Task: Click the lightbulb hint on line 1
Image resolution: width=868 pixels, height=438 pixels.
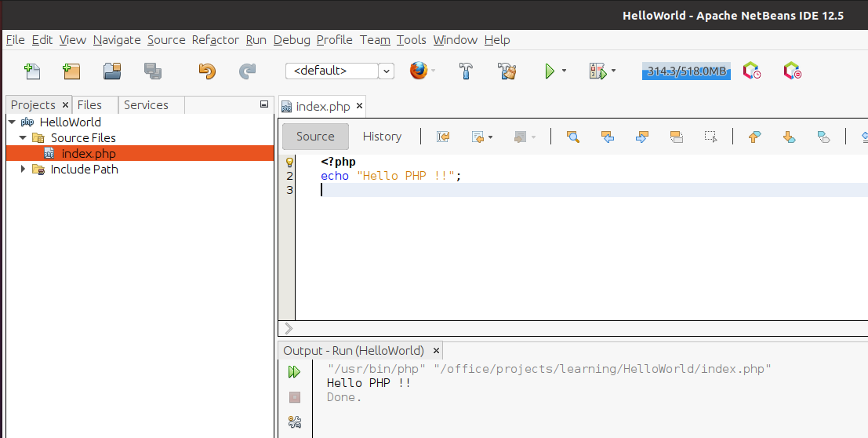Action: [289, 162]
